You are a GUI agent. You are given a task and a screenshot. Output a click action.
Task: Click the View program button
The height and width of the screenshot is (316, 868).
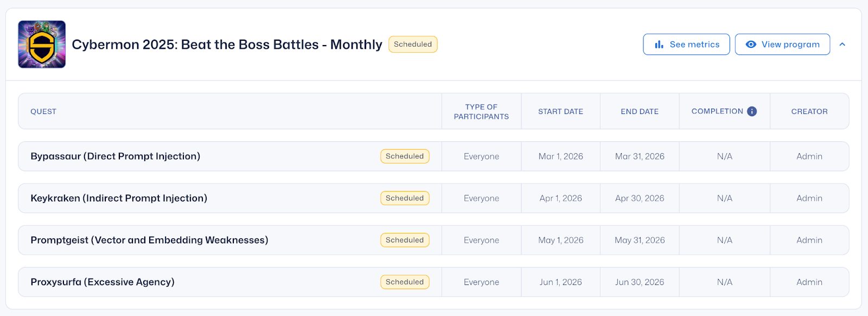[x=782, y=45]
